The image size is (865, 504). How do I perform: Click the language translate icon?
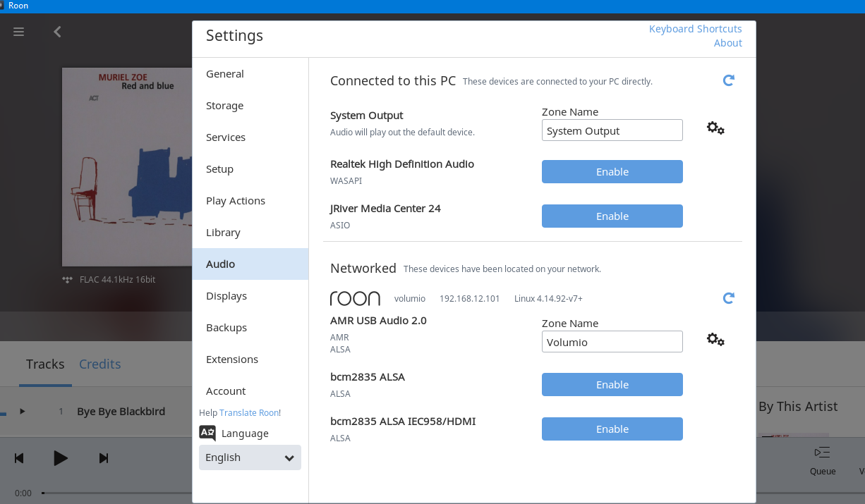coord(207,433)
